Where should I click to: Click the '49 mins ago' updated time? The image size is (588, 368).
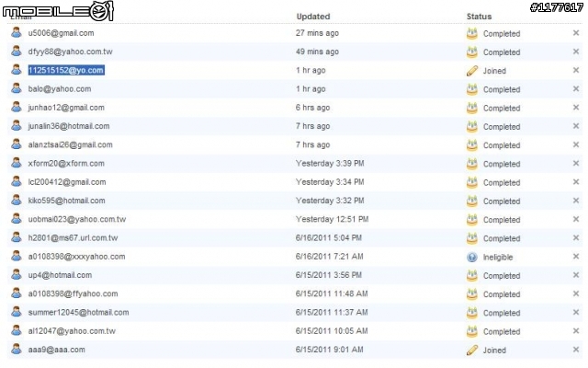tap(317, 52)
